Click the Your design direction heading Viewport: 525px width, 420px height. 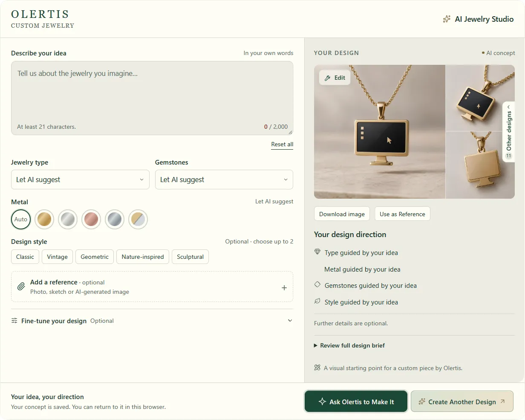click(350, 235)
